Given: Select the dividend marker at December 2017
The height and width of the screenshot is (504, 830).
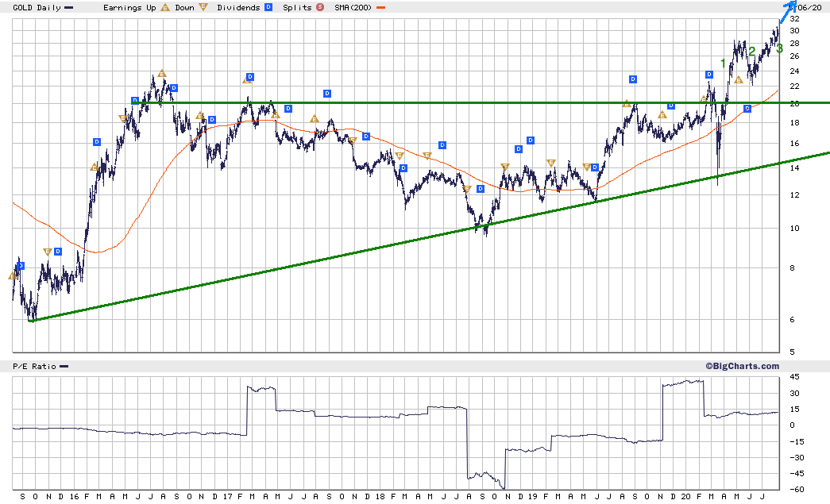Looking at the screenshot, I should 366,137.
